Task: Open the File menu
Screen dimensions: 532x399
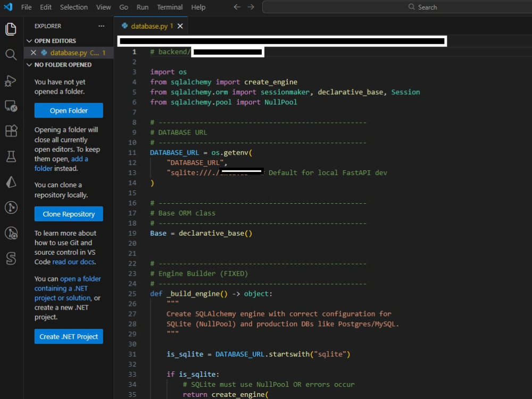Action: point(26,7)
